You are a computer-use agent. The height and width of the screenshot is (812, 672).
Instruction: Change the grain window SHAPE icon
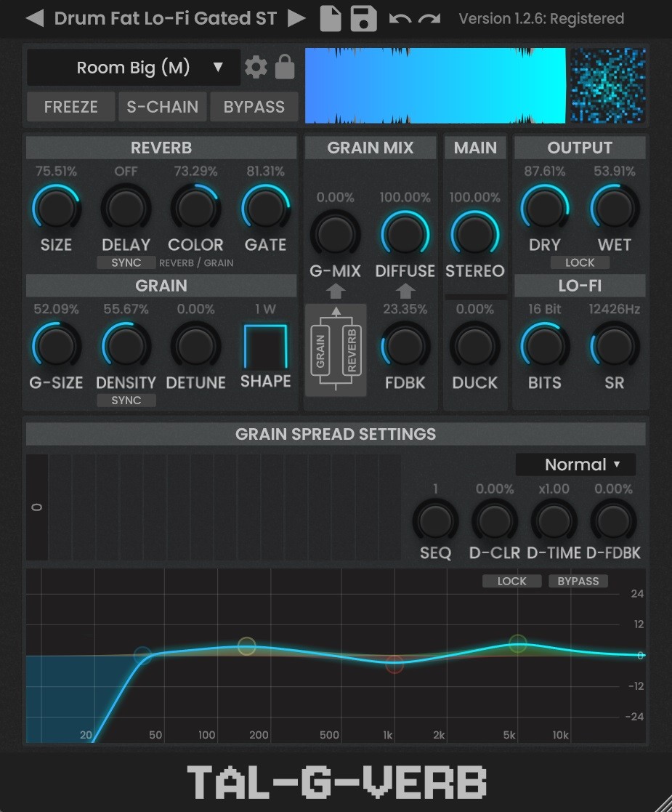click(x=266, y=347)
